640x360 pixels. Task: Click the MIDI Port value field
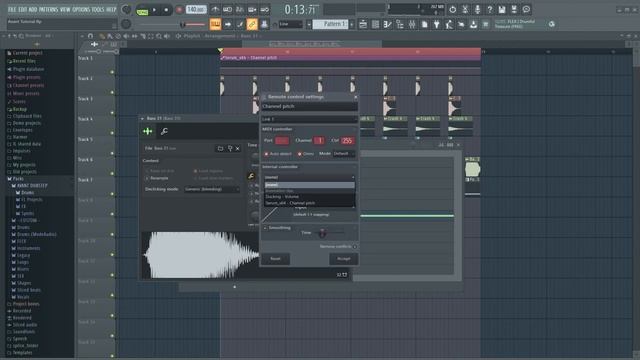click(x=282, y=140)
